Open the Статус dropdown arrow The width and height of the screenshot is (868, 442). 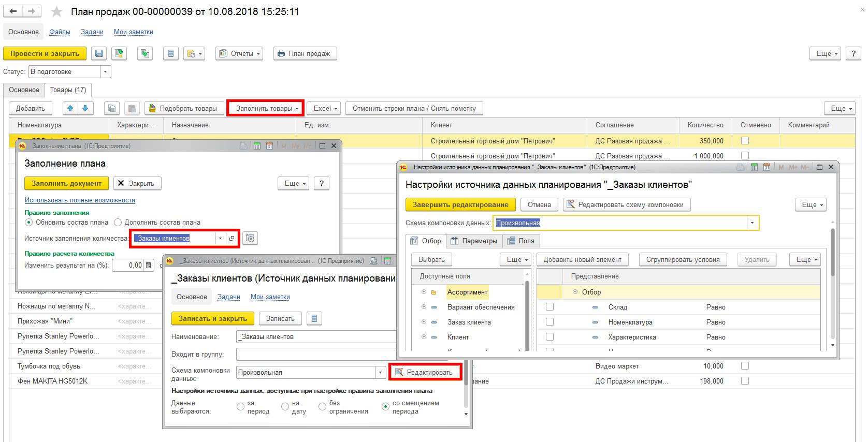pos(106,71)
